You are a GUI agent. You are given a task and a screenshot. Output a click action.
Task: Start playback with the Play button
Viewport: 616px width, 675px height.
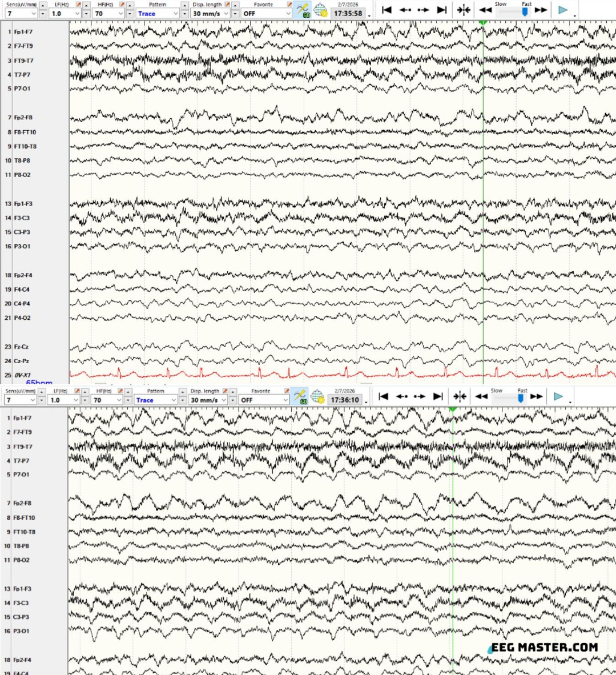click(563, 10)
